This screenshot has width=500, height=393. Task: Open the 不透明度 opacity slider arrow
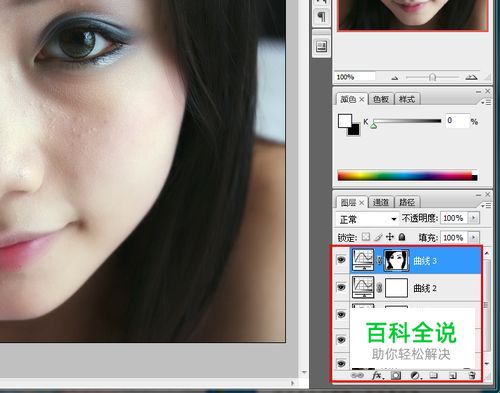(473, 218)
